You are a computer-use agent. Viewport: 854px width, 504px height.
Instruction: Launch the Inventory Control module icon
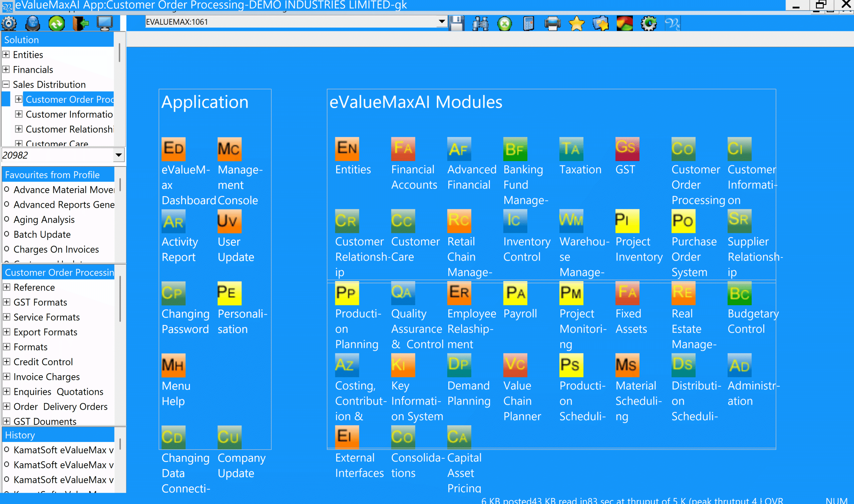515,221
